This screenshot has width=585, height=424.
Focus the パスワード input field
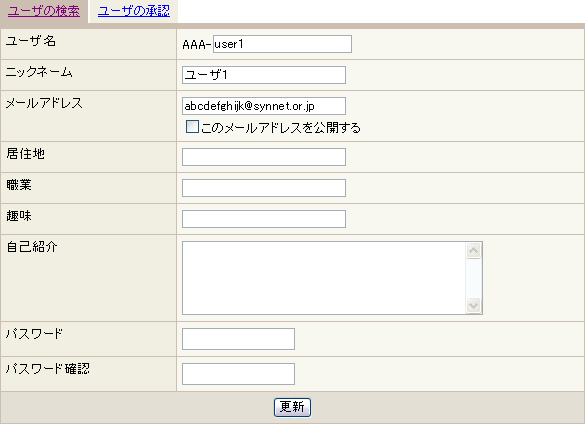coord(238,339)
